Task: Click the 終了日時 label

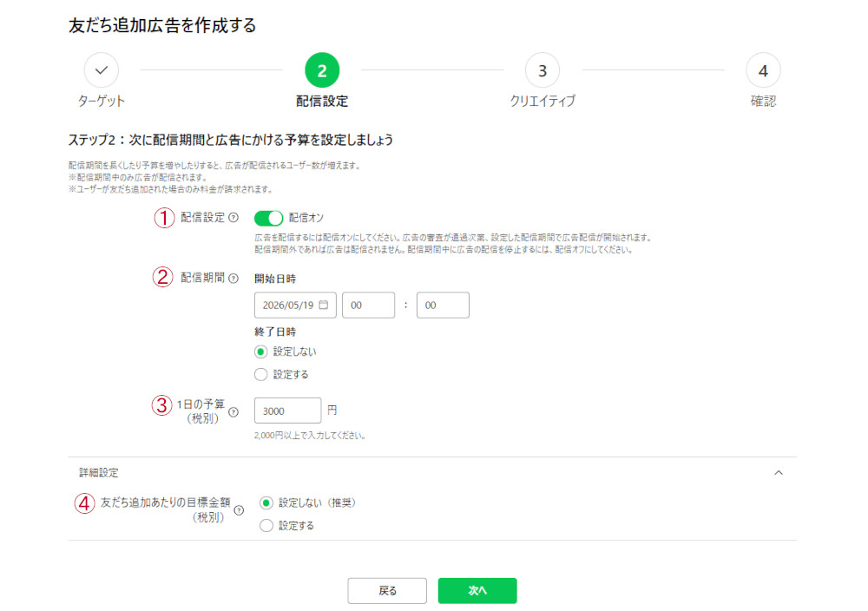Action: [275, 332]
